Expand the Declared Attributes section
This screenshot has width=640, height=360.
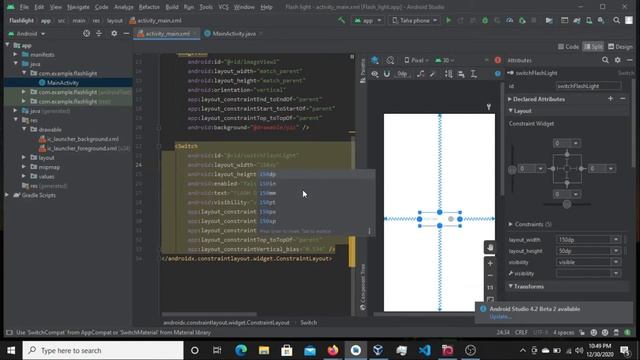coord(510,99)
